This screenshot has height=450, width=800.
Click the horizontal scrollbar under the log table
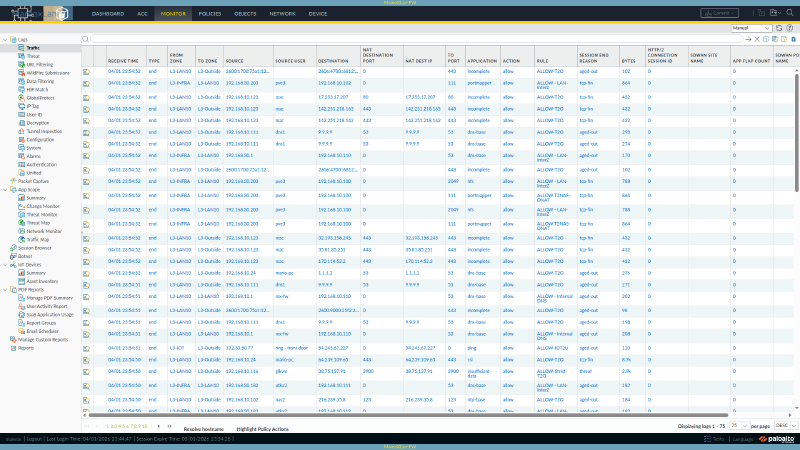click(x=408, y=415)
